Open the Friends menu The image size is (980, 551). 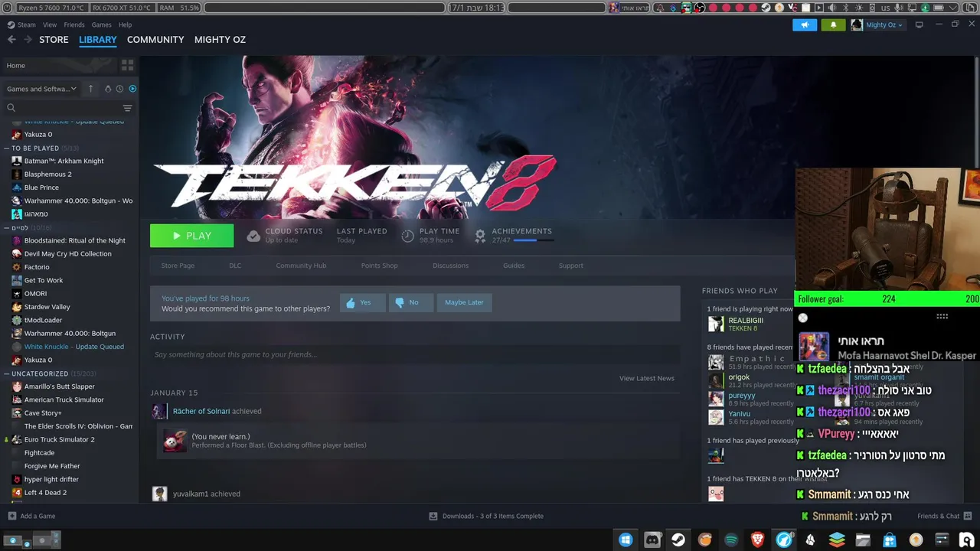(x=74, y=24)
